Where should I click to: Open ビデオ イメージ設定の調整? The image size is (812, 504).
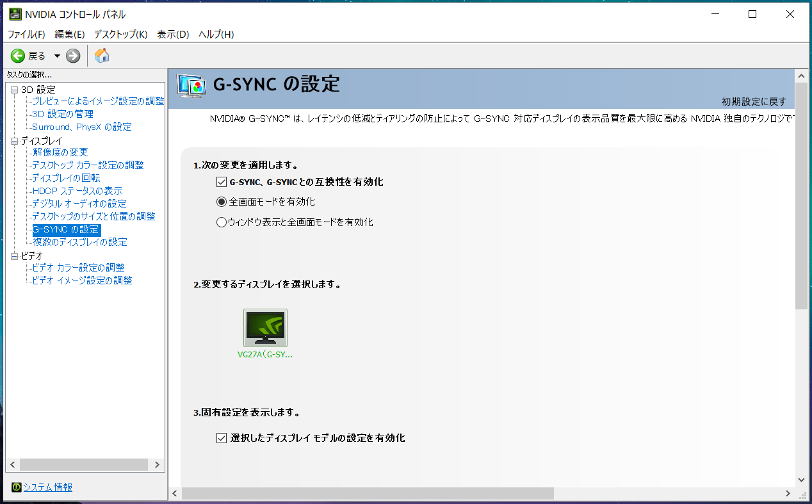point(82,280)
